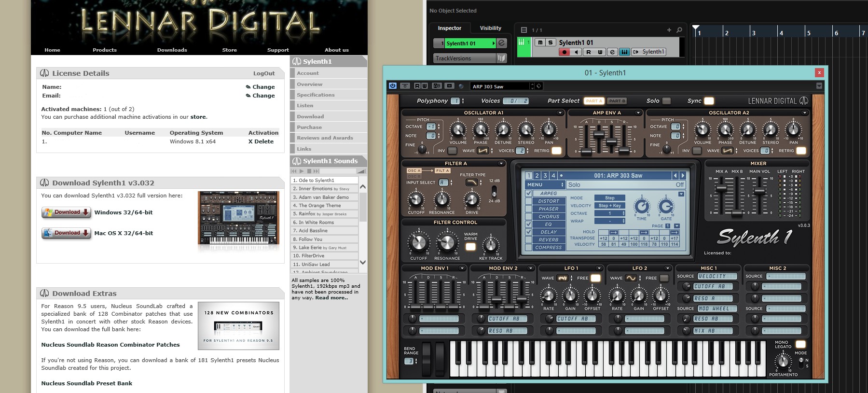Toggle Oscillator A1 RETRIG button
This screenshot has width=868, height=393.
tap(557, 151)
